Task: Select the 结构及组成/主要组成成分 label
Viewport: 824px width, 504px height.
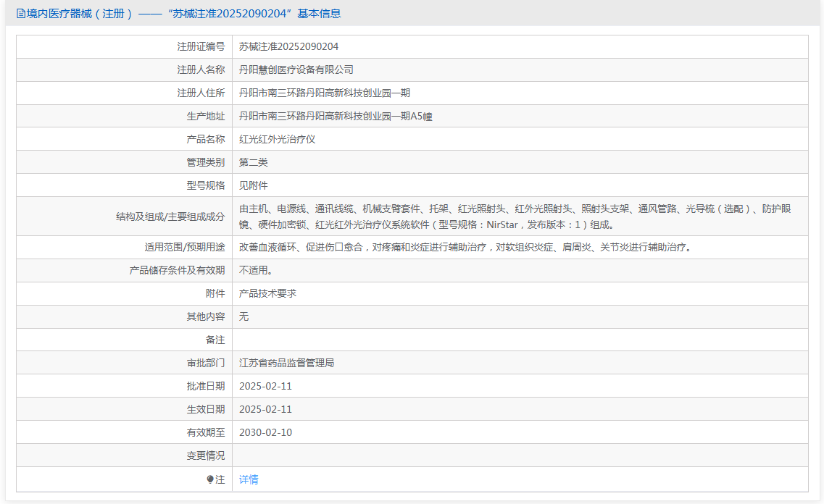Action: 170,217
